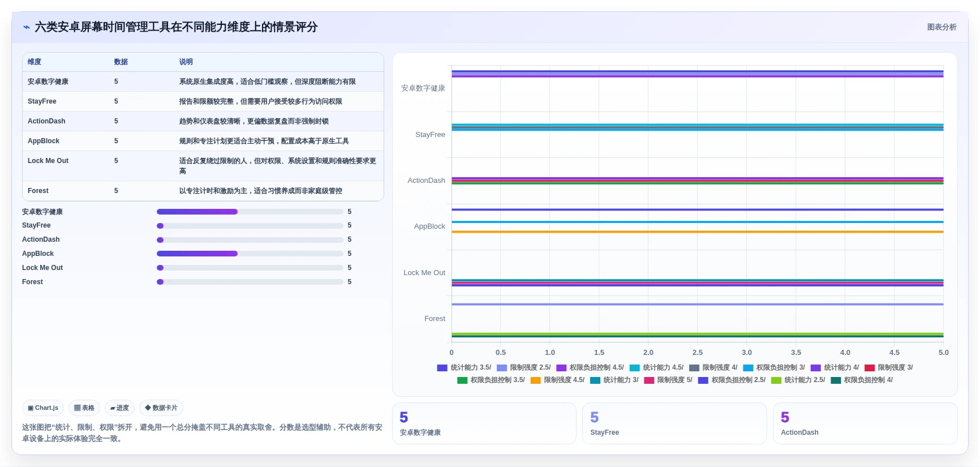Toggle the 限制强度 3/ legend series

point(888,367)
